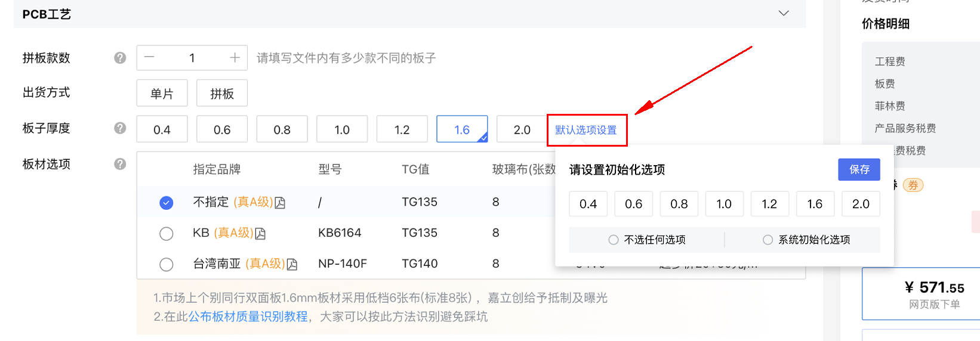Image resolution: width=980 pixels, height=341 pixels.
Task: Select 系统初始化选项 radio option
Action: (x=768, y=240)
